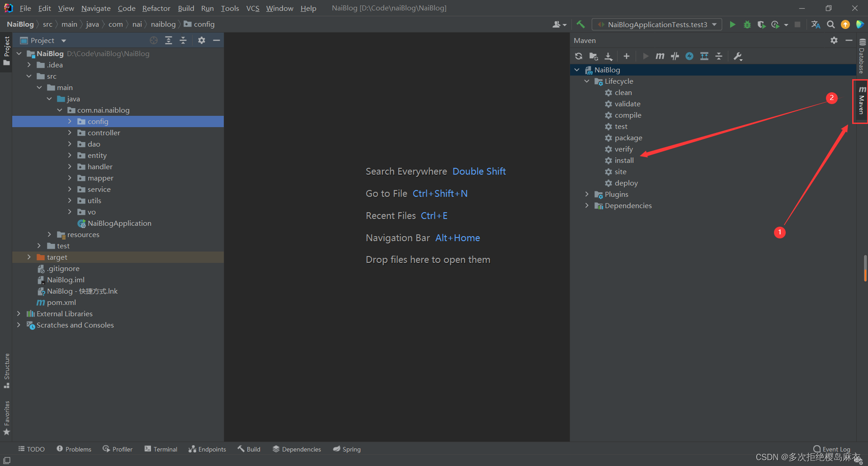Open the VCS menu
Image resolution: width=868 pixels, height=466 pixels.
coord(253,8)
